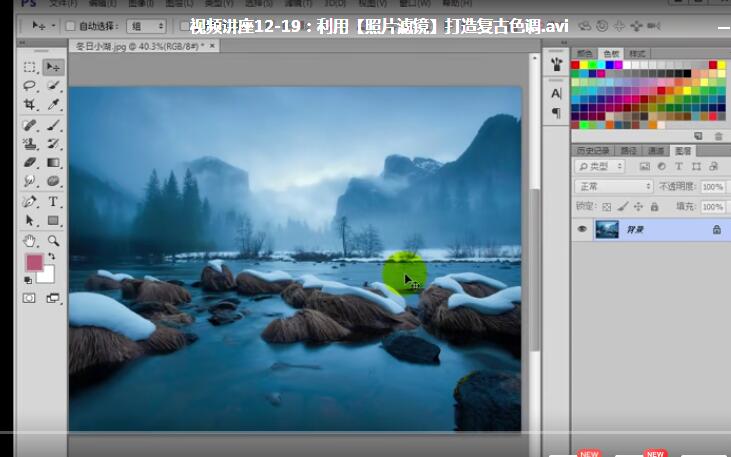
Task: Click the swap foreground/background colors arrow
Action: [x=52, y=257]
